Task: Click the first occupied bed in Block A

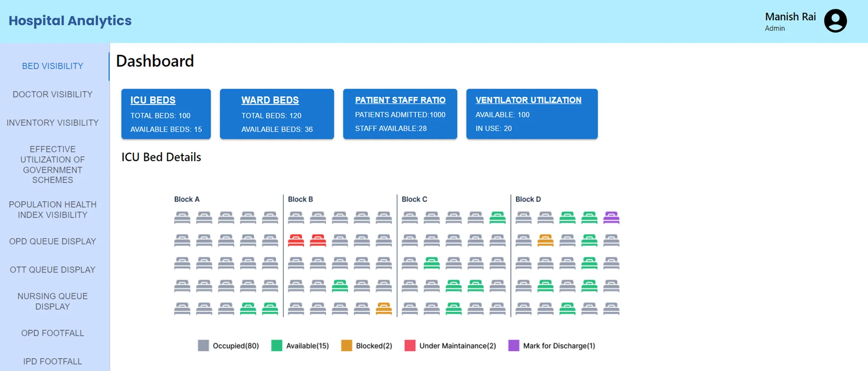Action: tap(182, 218)
